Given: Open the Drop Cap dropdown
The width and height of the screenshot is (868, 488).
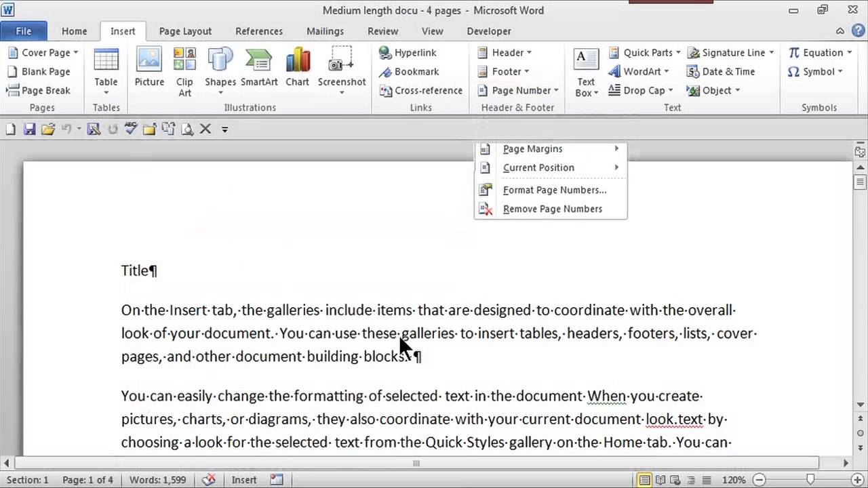Looking at the screenshot, I should coord(640,90).
